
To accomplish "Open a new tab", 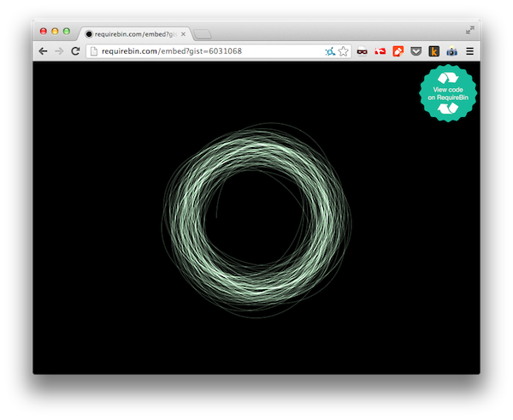I will (x=203, y=34).
